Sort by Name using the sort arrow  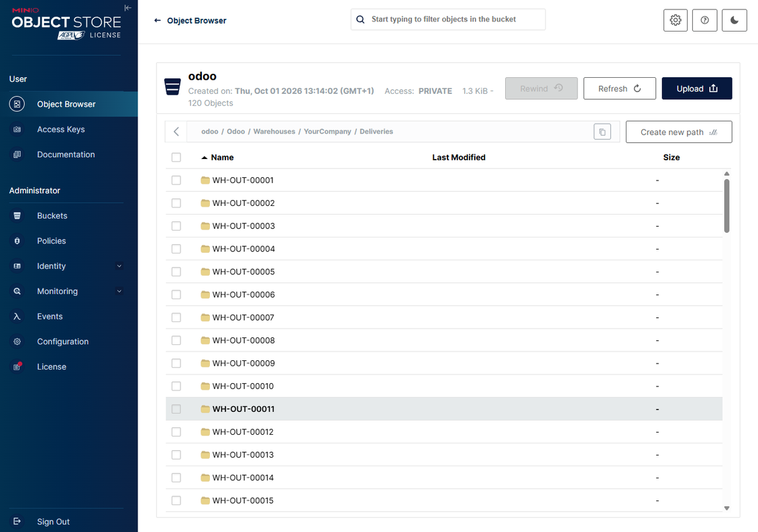pos(204,158)
